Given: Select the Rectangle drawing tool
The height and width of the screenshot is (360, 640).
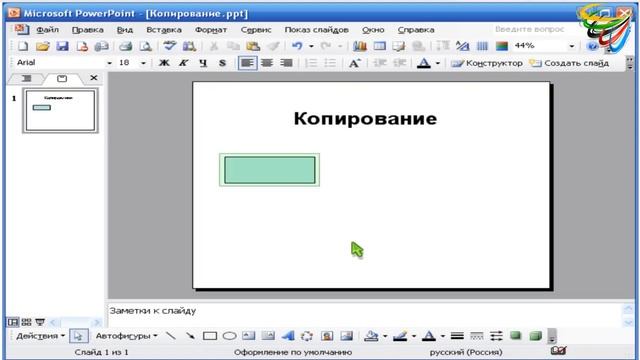Looking at the screenshot, I should (210, 336).
